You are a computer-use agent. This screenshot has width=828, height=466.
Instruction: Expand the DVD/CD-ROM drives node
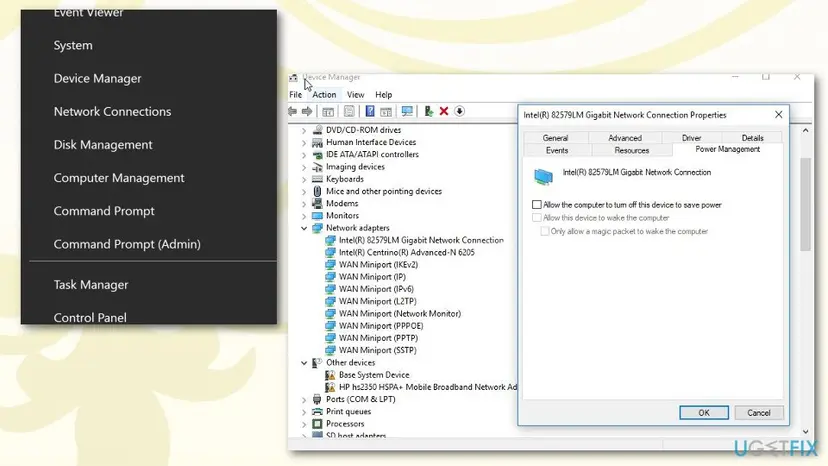tap(304, 130)
